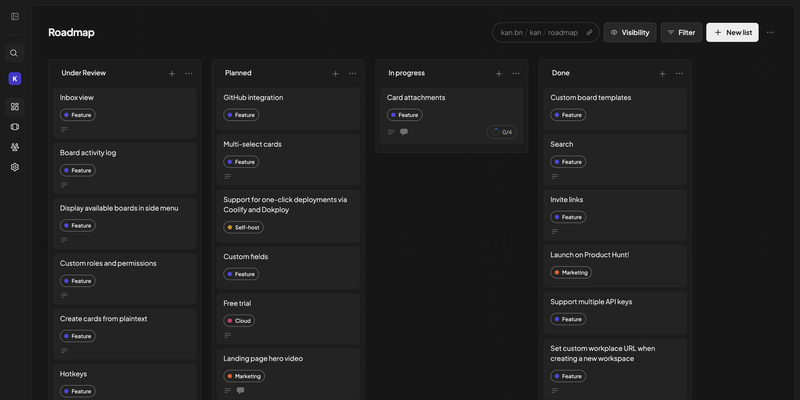Click description icon on Search card

pos(555,177)
